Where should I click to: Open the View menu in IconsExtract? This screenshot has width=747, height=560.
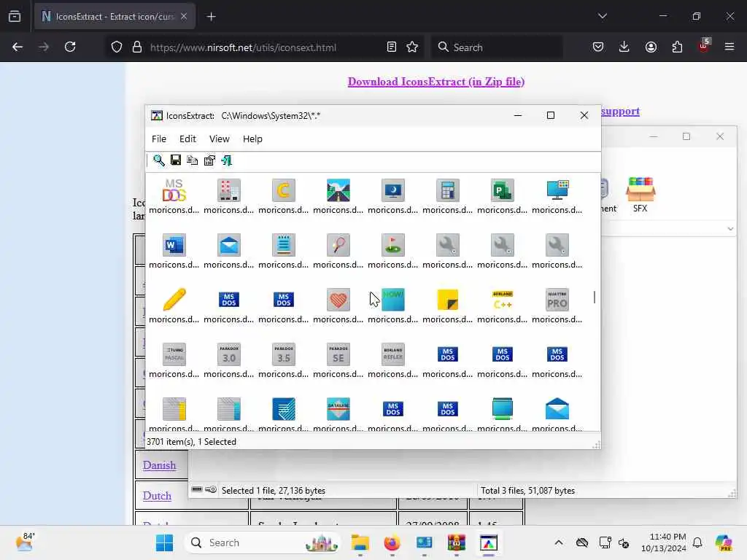pyautogui.click(x=219, y=139)
